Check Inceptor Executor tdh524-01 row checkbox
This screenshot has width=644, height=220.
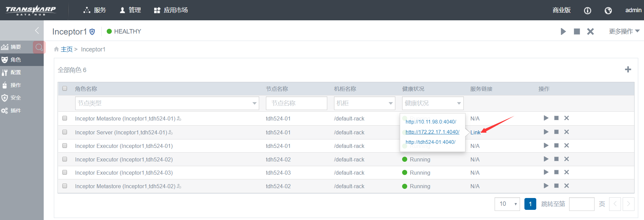tap(65, 146)
